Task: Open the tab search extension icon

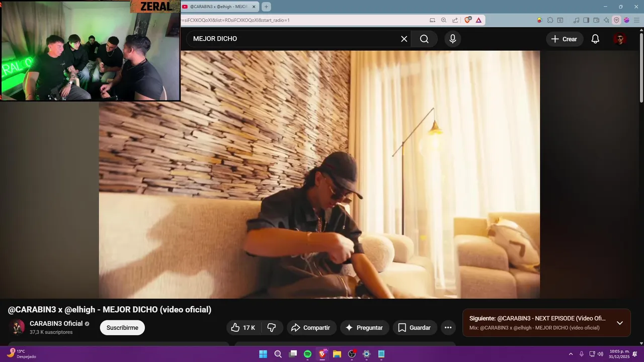Action: click(x=560, y=20)
